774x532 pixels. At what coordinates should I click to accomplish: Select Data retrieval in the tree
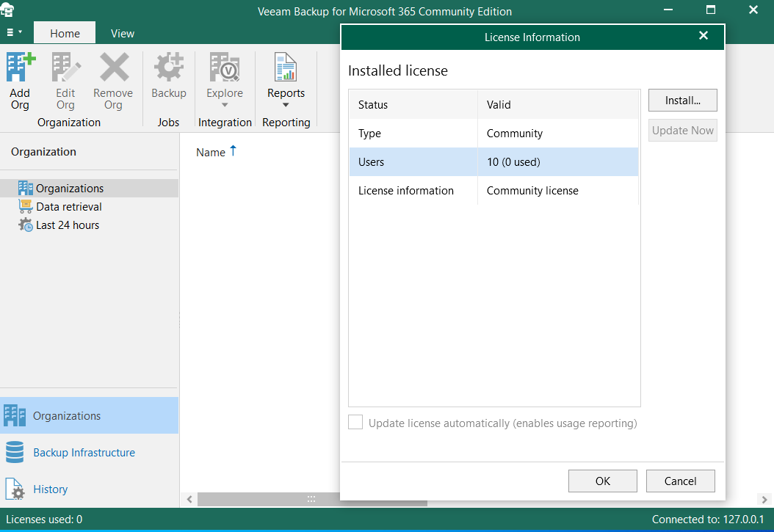[x=68, y=207]
